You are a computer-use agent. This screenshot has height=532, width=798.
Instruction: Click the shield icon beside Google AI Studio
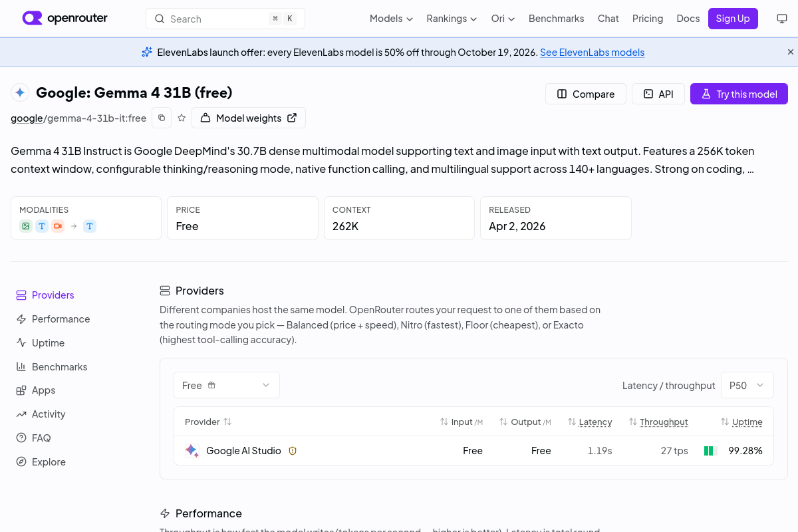293,451
